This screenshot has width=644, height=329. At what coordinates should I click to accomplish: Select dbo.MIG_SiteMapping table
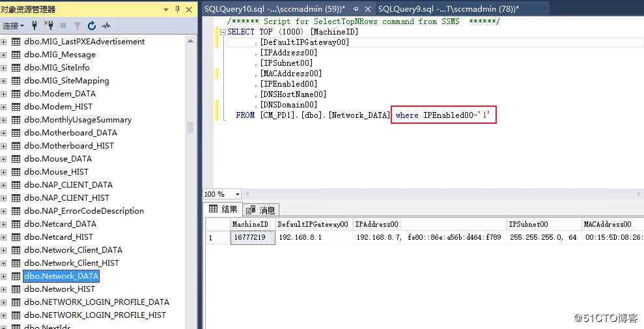pyautogui.click(x=66, y=81)
